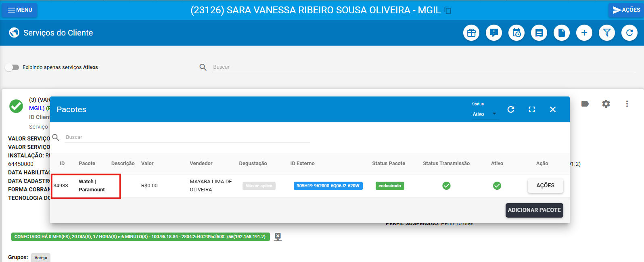Open the alert message bubble icon
The image size is (644, 262).
(x=494, y=33)
